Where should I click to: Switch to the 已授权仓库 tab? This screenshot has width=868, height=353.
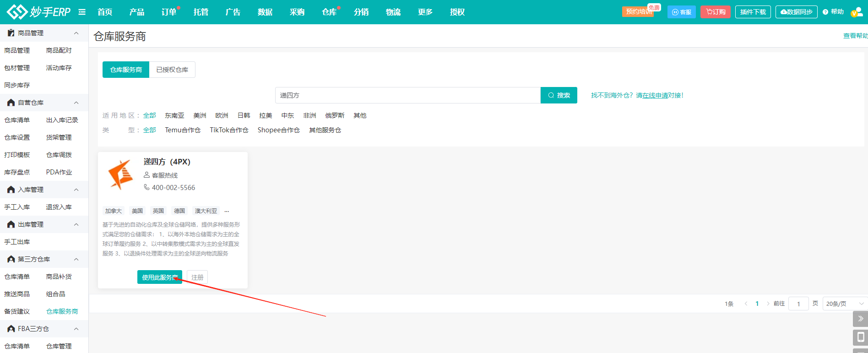[172, 70]
